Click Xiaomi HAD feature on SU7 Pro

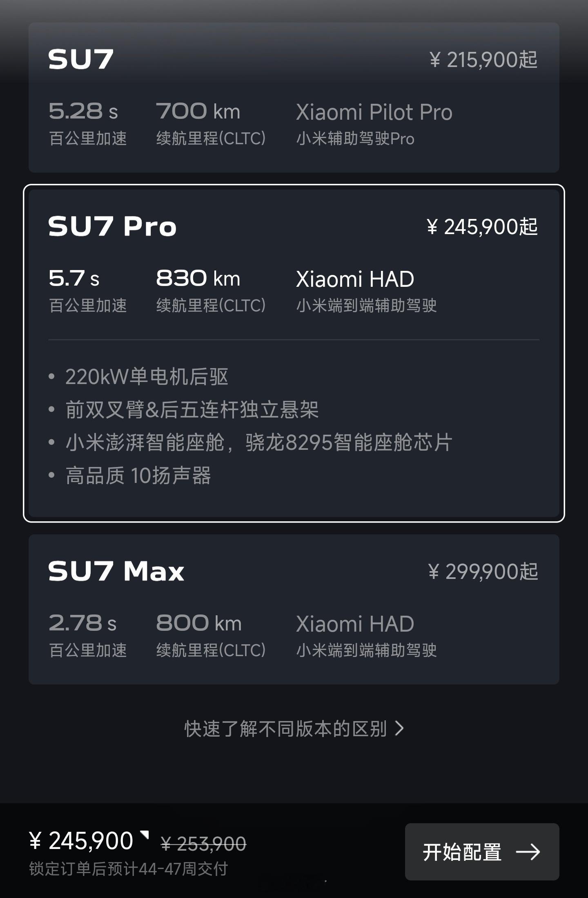pos(355,279)
